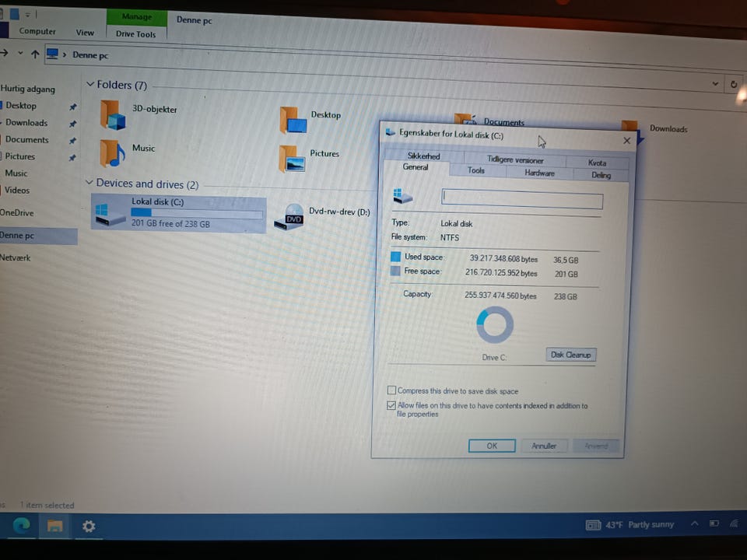Click Denne pc in the address bar
The height and width of the screenshot is (560, 747).
pos(90,55)
